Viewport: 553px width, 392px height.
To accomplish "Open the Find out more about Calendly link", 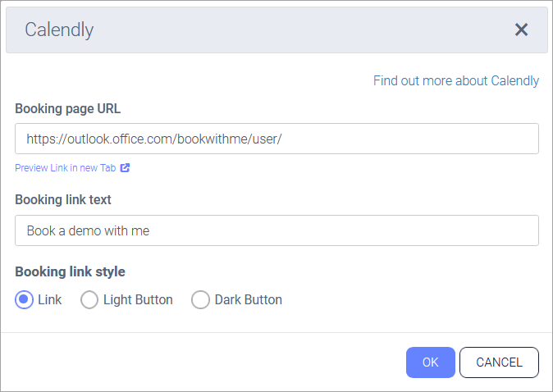I will point(456,80).
